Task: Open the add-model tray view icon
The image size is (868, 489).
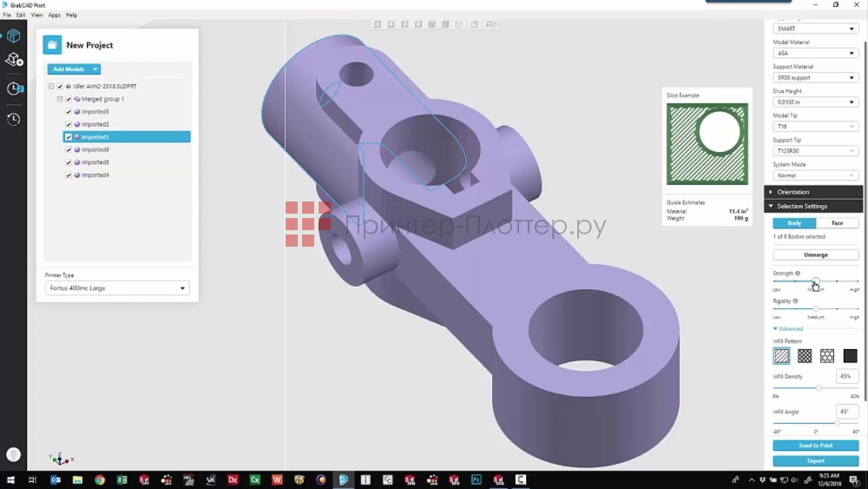Action: click(13, 59)
